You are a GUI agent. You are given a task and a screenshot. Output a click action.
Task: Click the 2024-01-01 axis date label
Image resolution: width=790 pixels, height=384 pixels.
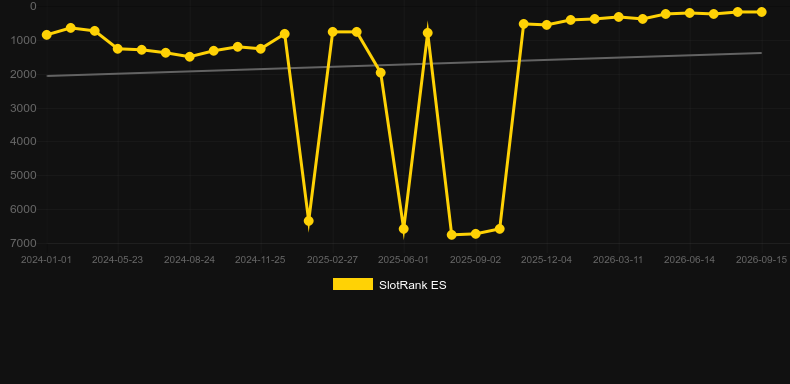click(x=46, y=260)
